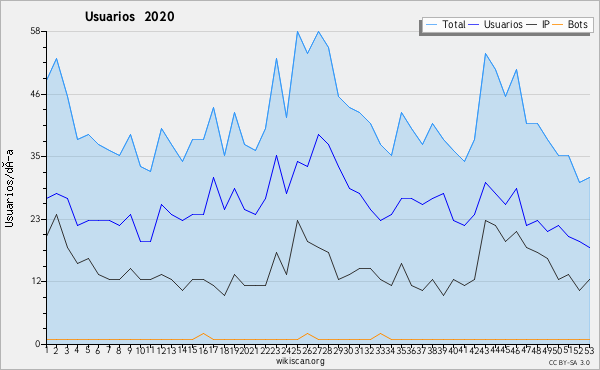The image size is (600, 370).
Task: Click x-axis week label "9"
Action: [x=130, y=350]
